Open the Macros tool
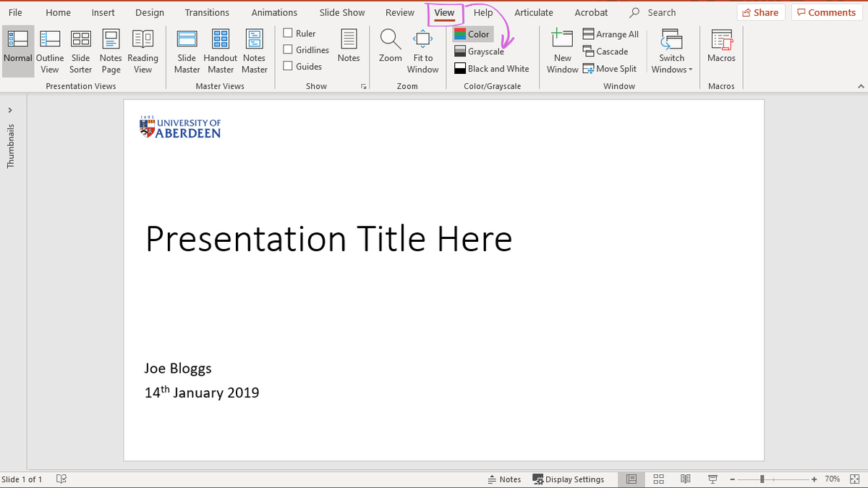868x488 pixels. (721, 48)
